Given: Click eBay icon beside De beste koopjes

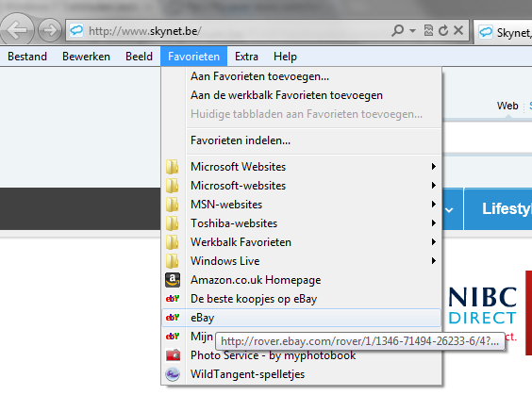Looking at the screenshot, I should coord(173,299).
